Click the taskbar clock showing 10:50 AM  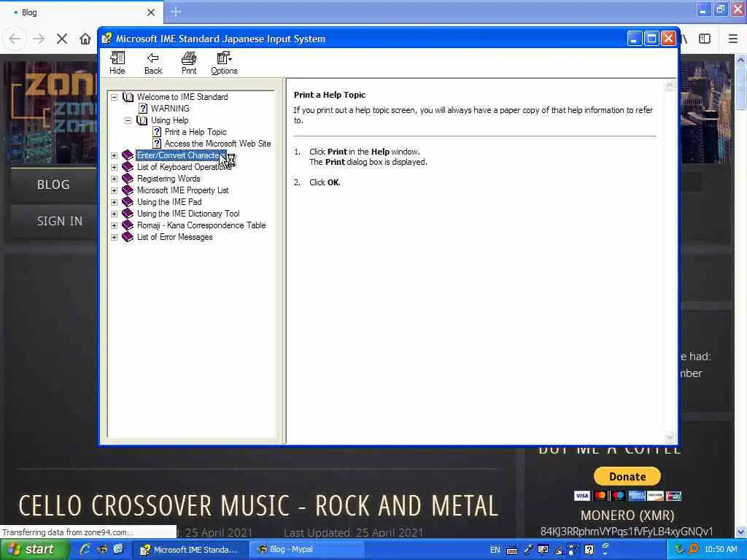(720, 550)
